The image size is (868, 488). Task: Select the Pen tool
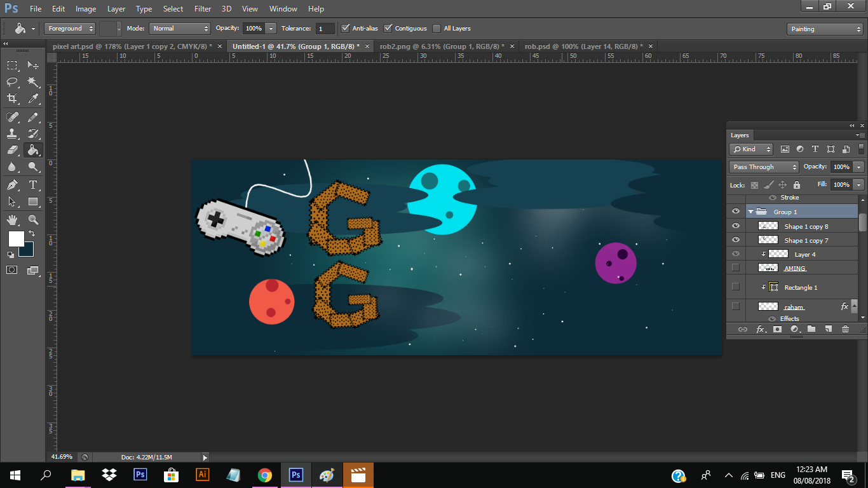[x=12, y=185]
